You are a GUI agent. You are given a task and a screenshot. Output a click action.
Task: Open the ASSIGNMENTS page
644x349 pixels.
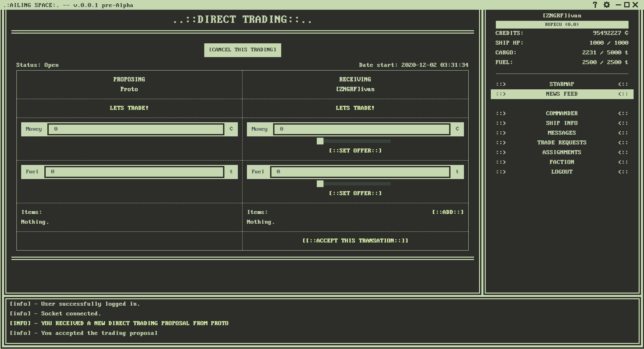(561, 152)
